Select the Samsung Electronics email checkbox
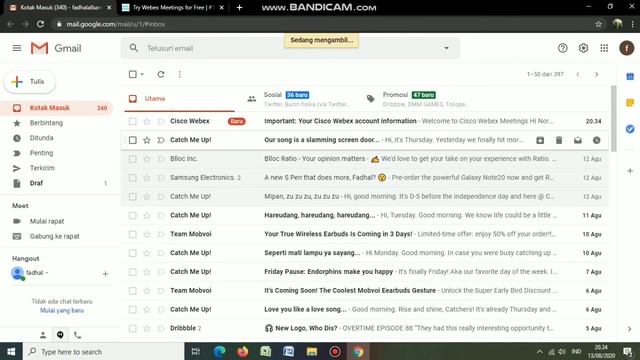 [x=133, y=178]
